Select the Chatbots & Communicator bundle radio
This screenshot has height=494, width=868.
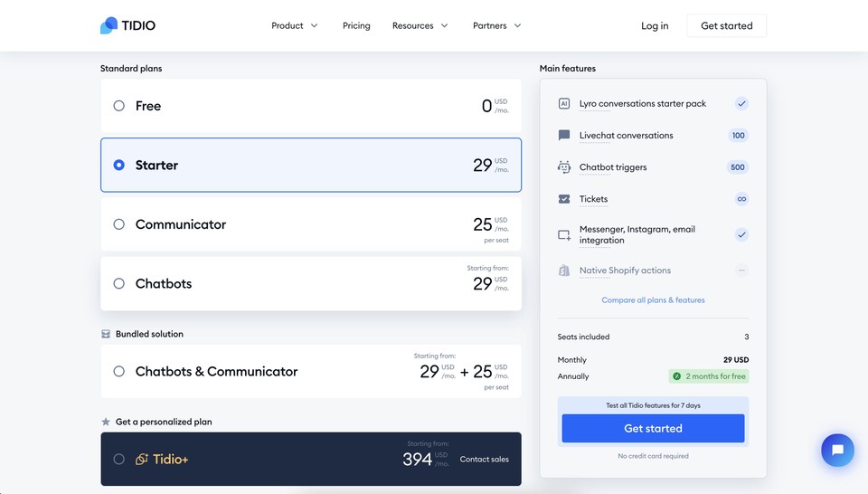119,371
